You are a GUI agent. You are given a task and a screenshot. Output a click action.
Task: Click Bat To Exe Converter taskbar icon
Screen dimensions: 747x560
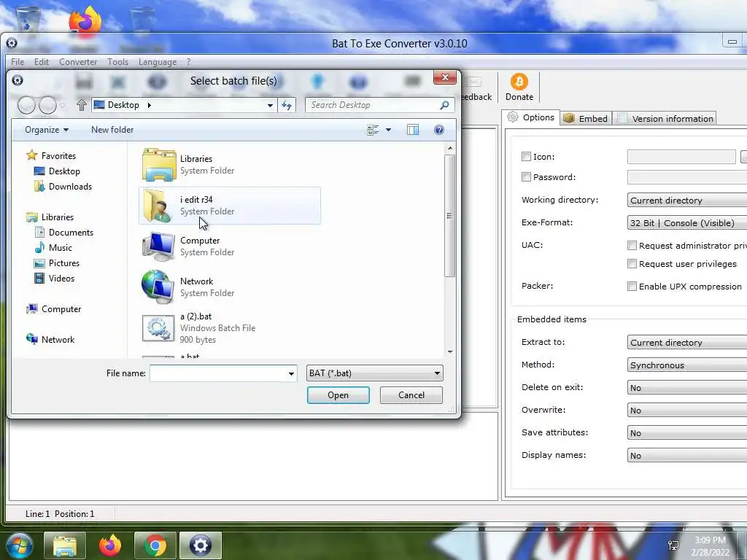coord(200,545)
